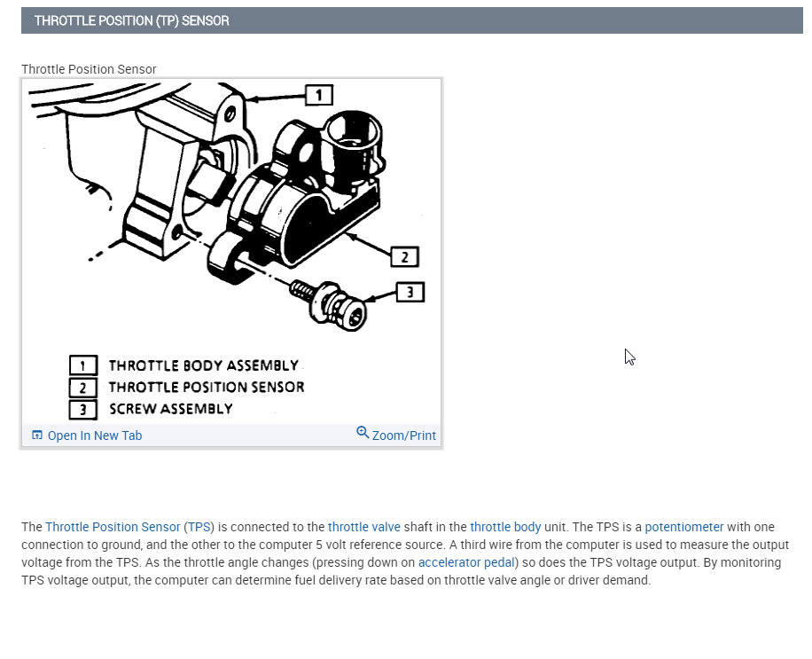
Task: Open the accelerator pedal link
Action: pyautogui.click(x=466, y=562)
